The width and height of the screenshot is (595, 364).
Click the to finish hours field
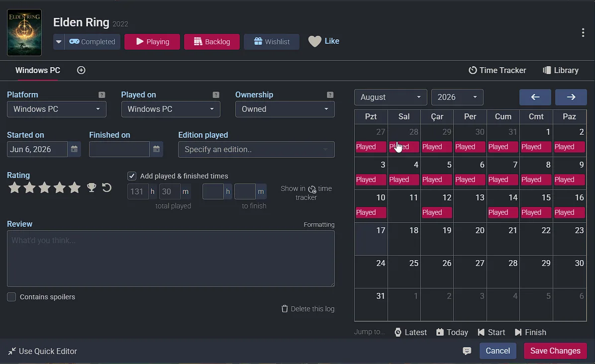pos(213,191)
